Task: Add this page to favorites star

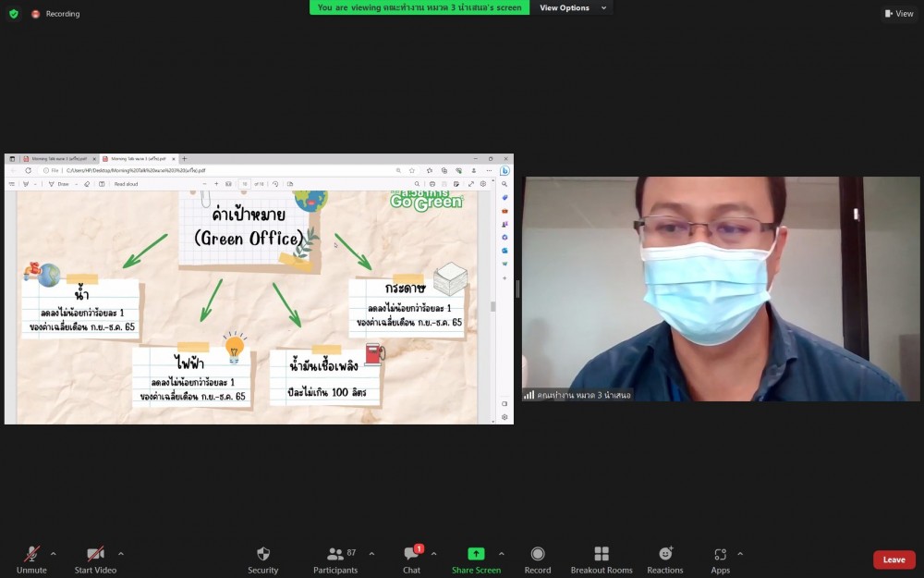Action: 412,170
